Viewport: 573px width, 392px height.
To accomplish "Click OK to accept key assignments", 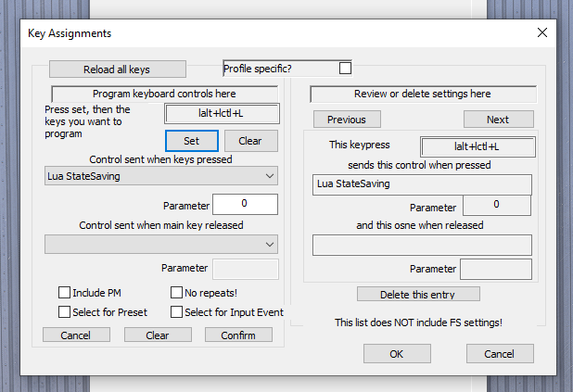I will 397,354.
